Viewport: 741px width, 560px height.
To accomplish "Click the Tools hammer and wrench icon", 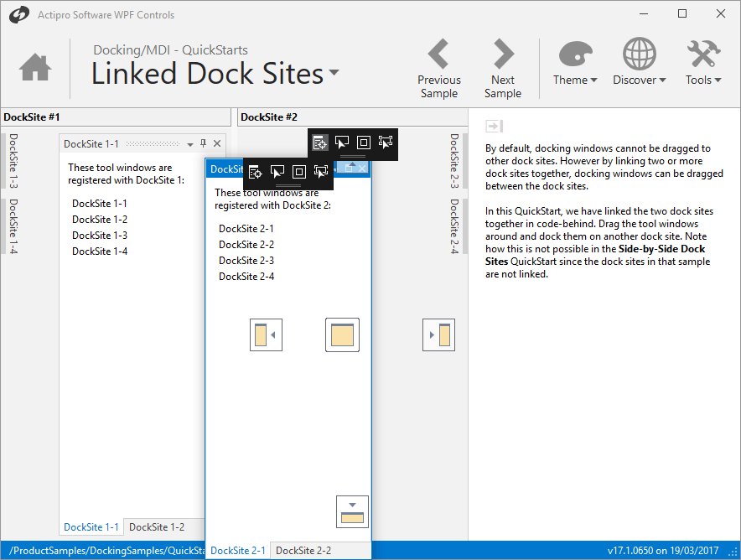I will point(702,56).
